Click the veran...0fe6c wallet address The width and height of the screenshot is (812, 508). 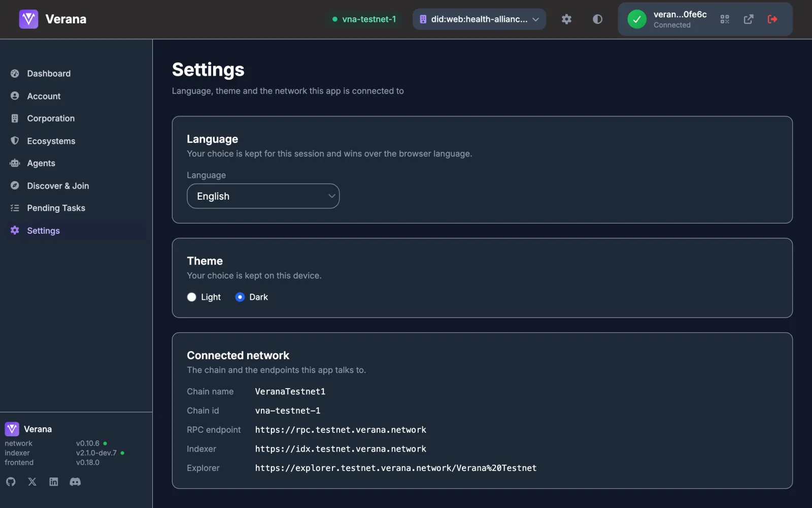[680, 14]
